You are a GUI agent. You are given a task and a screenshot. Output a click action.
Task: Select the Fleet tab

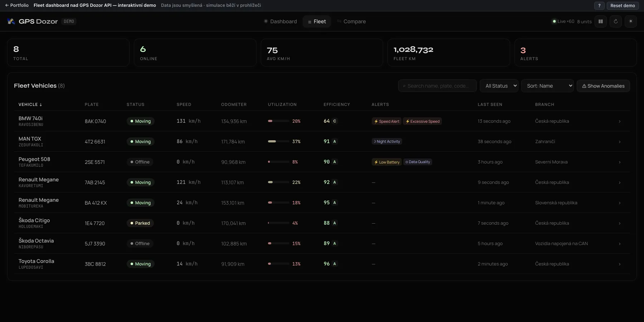point(317,21)
